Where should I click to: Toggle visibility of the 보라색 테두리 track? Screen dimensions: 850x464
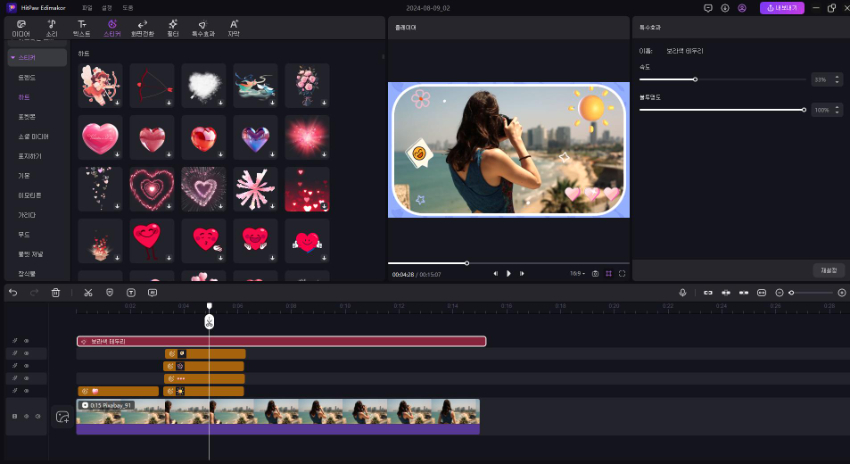[x=26, y=341]
